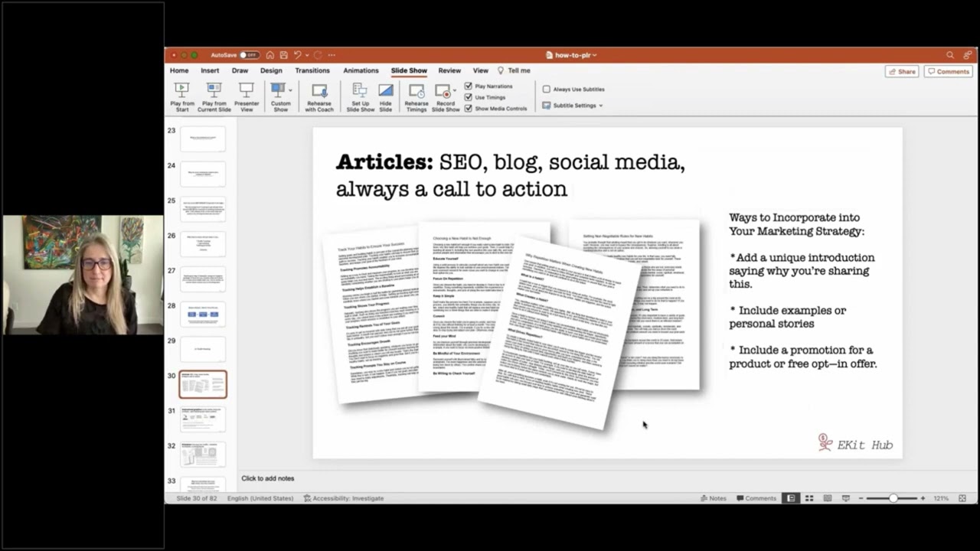Click Record Slide Show icon
Image resolution: width=980 pixels, height=551 pixels.
[443, 91]
